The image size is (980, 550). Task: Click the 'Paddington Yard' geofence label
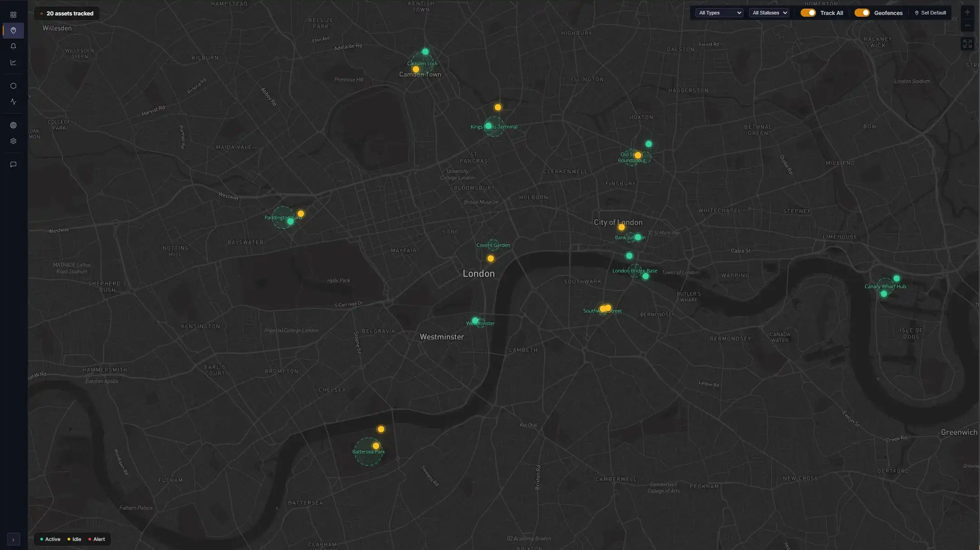pos(283,218)
